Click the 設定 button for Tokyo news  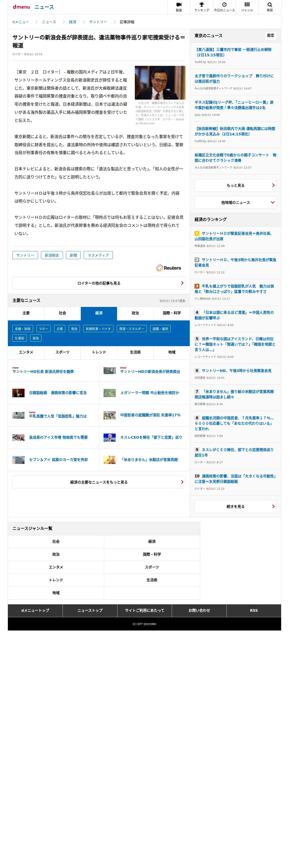271,35
